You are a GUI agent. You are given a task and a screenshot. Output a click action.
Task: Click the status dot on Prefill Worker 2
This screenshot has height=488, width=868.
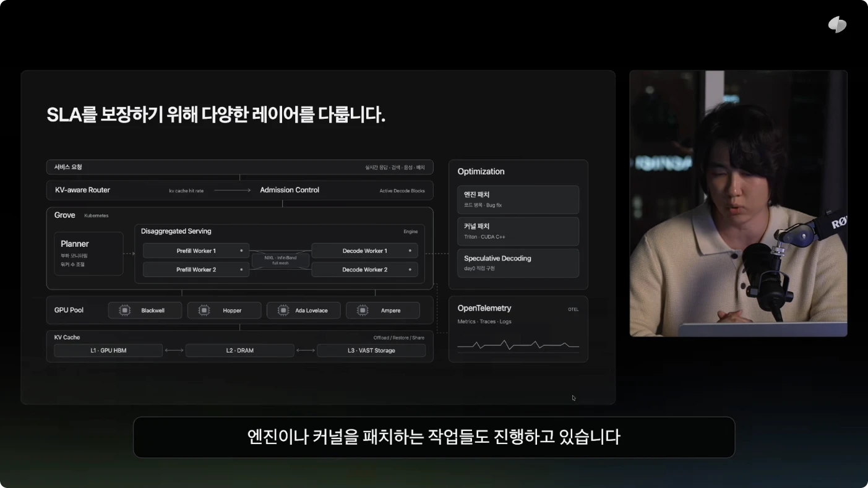click(241, 270)
